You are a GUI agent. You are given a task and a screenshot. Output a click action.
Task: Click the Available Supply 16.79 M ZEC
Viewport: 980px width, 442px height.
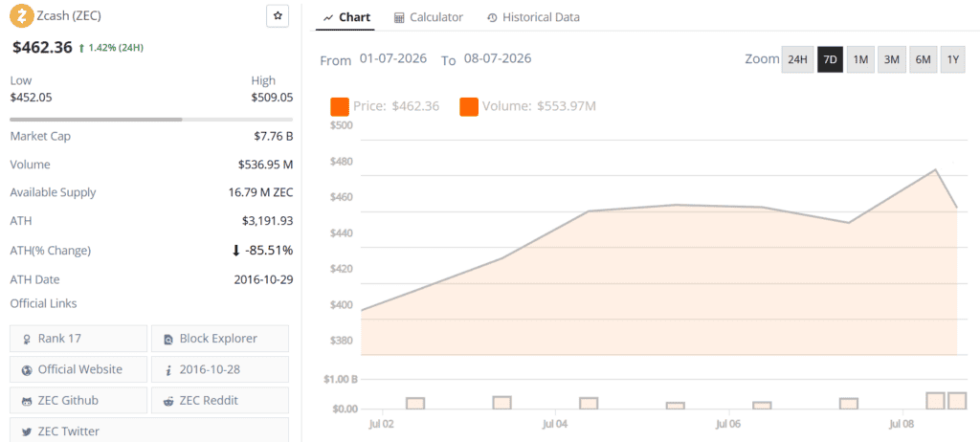pos(260,192)
